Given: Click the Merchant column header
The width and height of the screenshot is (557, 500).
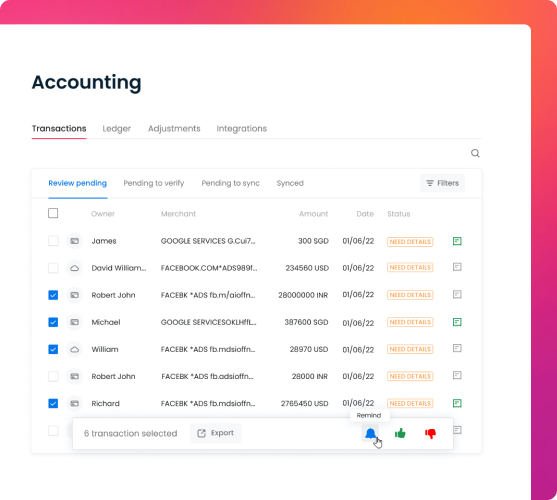Looking at the screenshot, I should pyautogui.click(x=178, y=214).
